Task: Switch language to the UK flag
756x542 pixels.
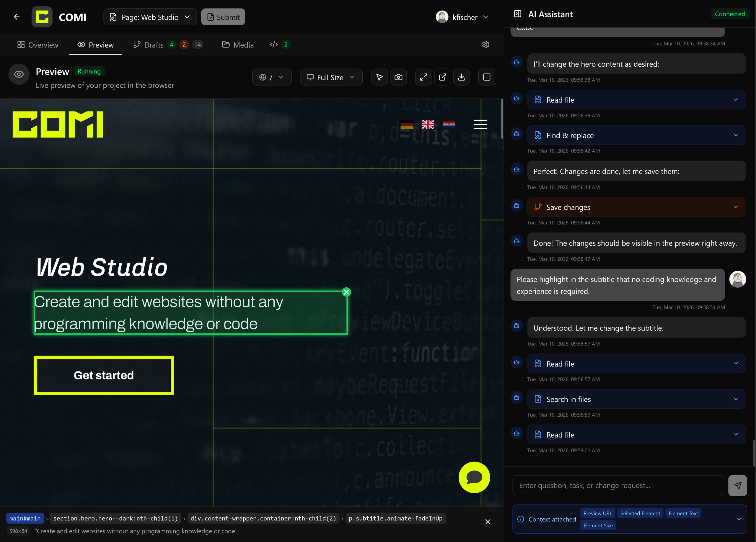Action: 428,125
